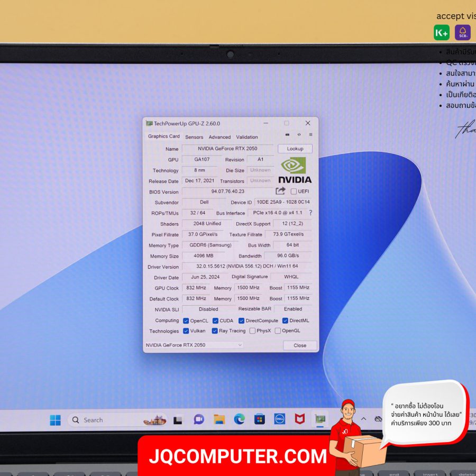The image size is (476, 476).
Task: Click the Bus Interface value PCIe x16 4.0
Action: coord(278,213)
